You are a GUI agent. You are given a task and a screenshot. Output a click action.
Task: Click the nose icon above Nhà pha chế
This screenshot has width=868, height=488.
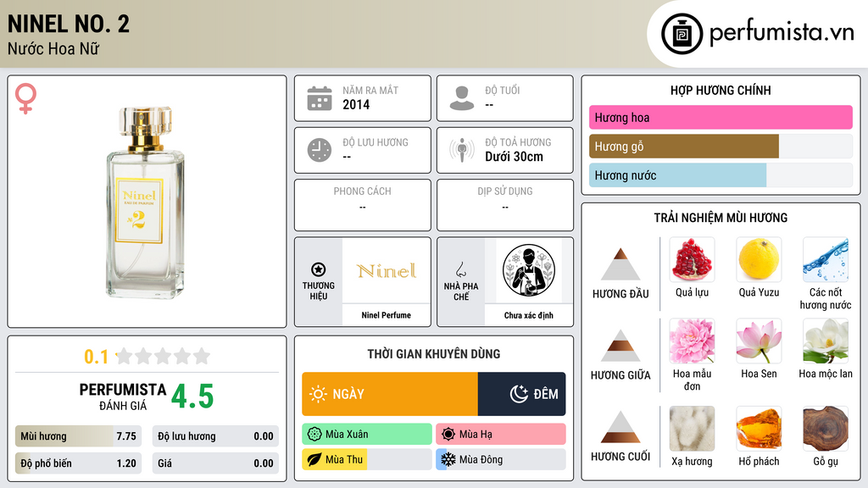pyautogui.click(x=460, y=269)
